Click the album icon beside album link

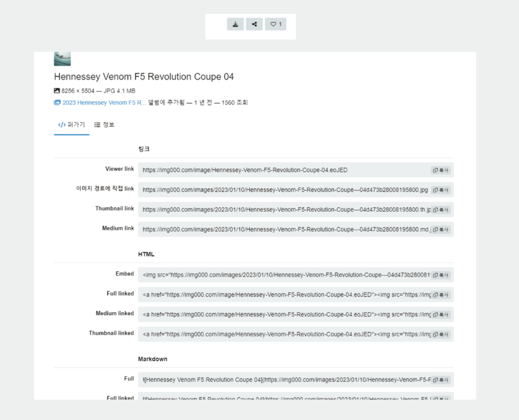pos(57,103)
